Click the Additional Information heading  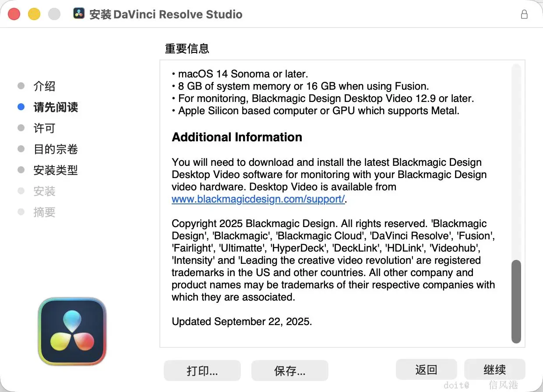click(237, 137)
